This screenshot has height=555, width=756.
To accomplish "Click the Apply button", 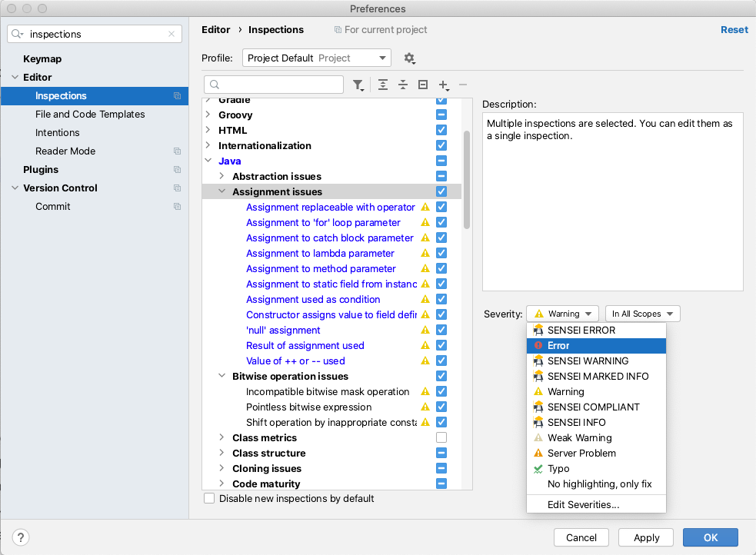I will tap(646, 537).
